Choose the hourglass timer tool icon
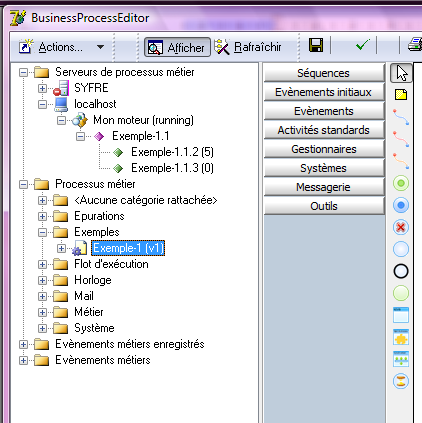This screenshot has width=422, height=423. click(x=401, y=381)
